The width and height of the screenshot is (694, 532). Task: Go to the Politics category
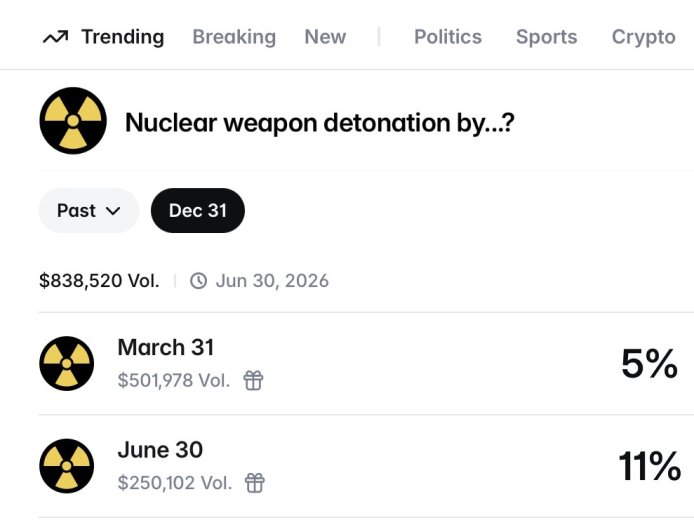pyautogui.click(x=447, y=37)
